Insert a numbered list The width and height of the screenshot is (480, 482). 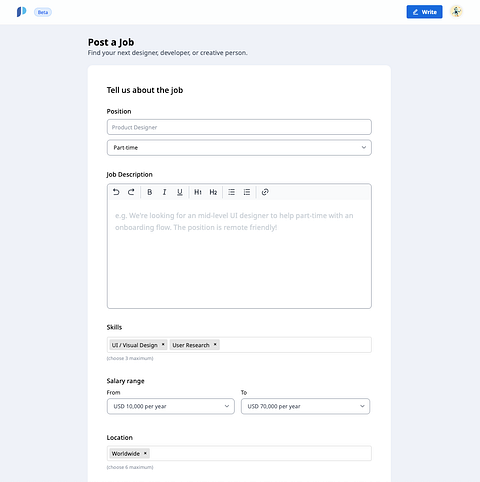247,192
